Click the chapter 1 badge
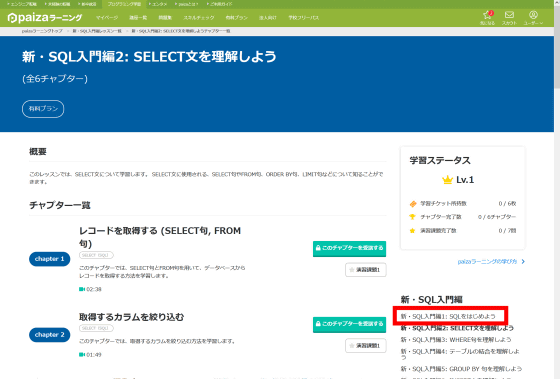560x379 pixels. pyautogui.click(x=49, y=259)
